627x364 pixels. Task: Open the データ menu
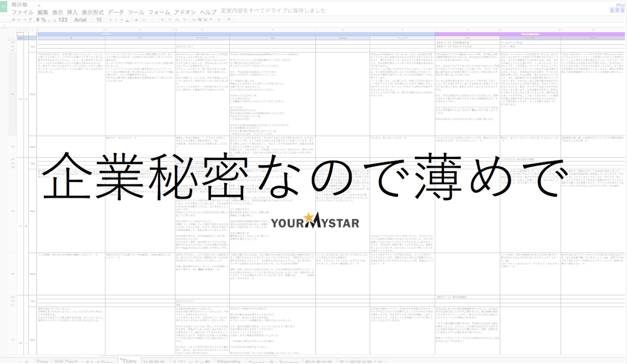(x=115, y=12)
